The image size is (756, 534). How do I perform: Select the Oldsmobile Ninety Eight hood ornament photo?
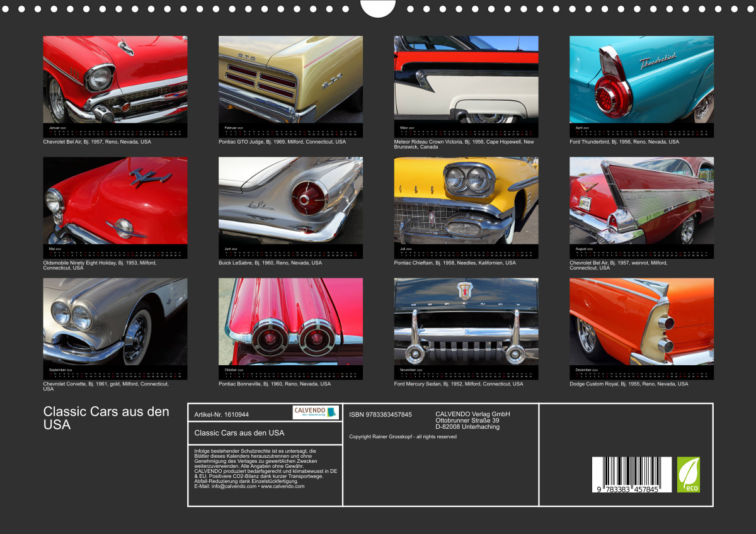(x=115, y=200)
